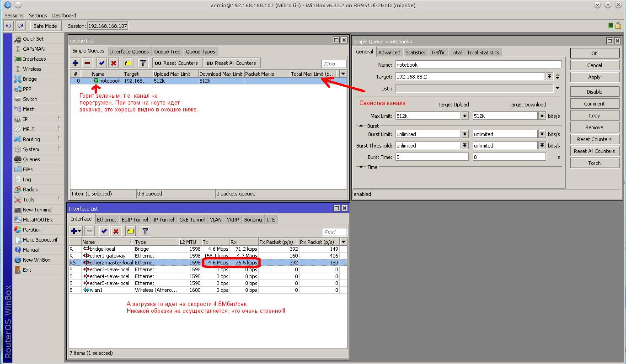Open Interfaces in the sidebar
This screenshot has width=626, height=364.
tap(34, 59)
